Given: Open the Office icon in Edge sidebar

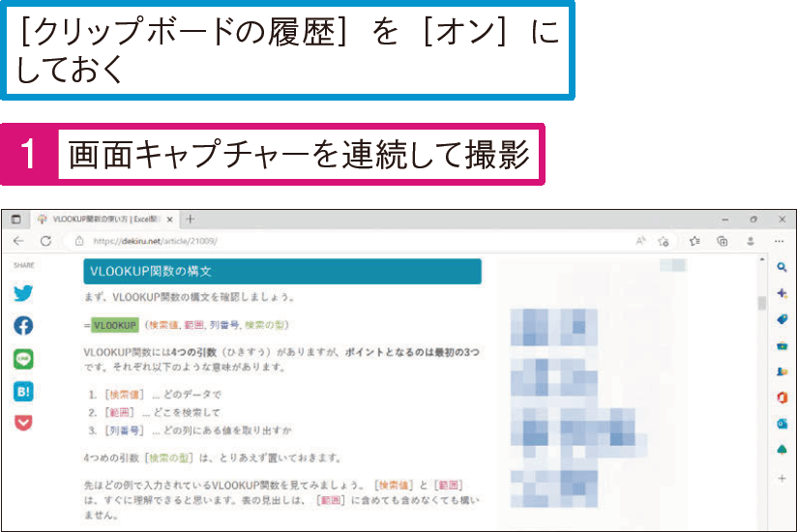Looking at the screenshot, I should [x=782, y=398].
